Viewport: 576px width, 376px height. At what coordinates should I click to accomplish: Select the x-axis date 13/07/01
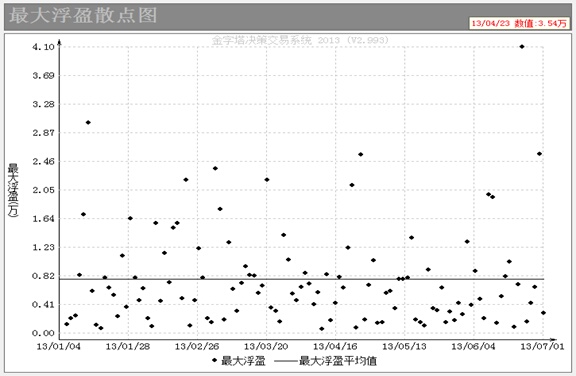point(542,346)
